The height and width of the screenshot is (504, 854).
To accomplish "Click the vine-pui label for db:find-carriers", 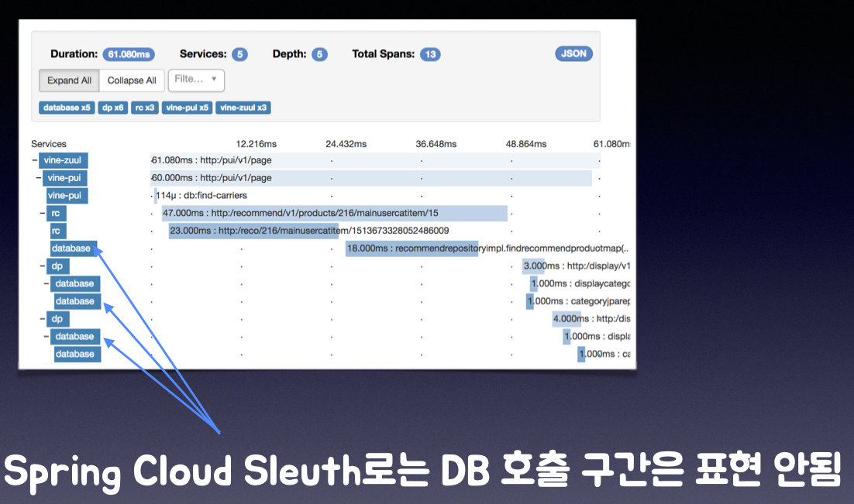I will [67, 195].
